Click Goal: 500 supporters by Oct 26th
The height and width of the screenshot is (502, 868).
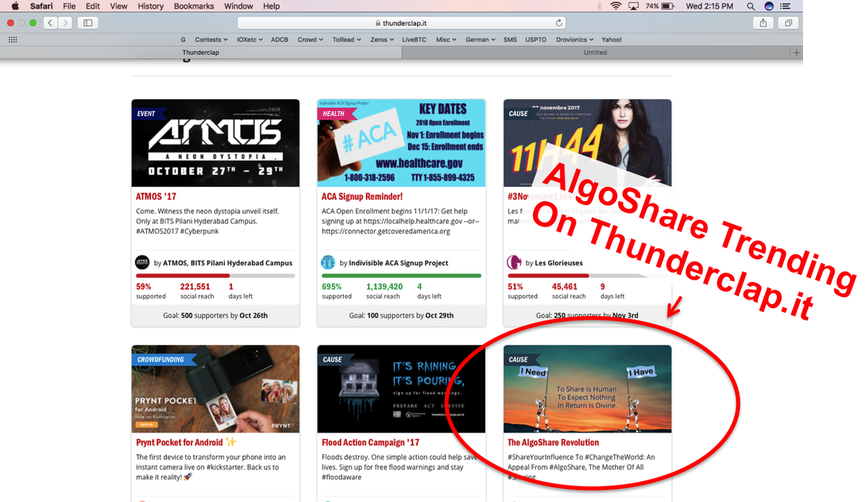tap(216, 315)
